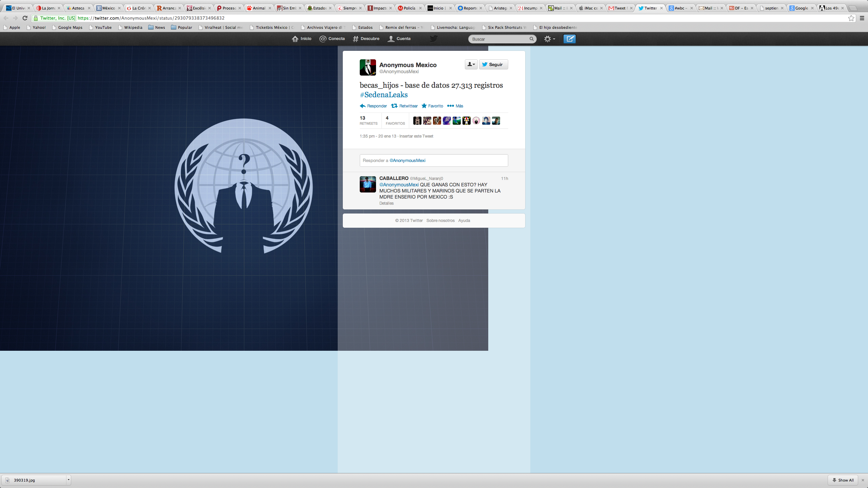868x488 pixels.
Task: Follow Anonymous Mexico with Seguir
Action: coord(493,64)
